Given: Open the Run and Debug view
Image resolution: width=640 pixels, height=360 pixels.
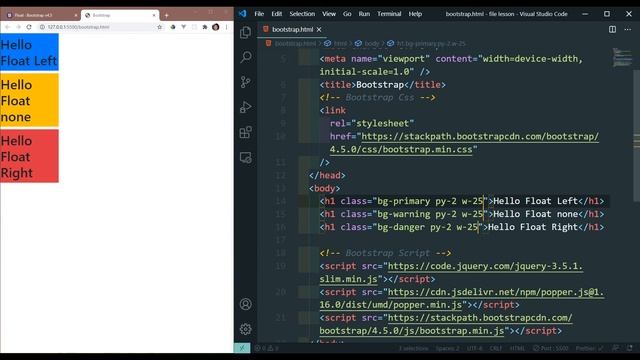Looking at the screenshot, I should coord(246,107).
